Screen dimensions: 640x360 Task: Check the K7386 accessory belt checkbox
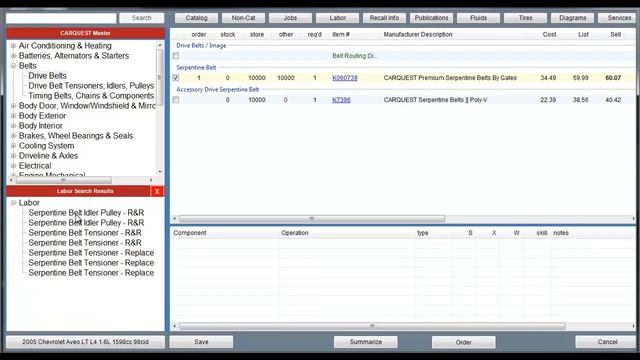(x=176, y=100)
